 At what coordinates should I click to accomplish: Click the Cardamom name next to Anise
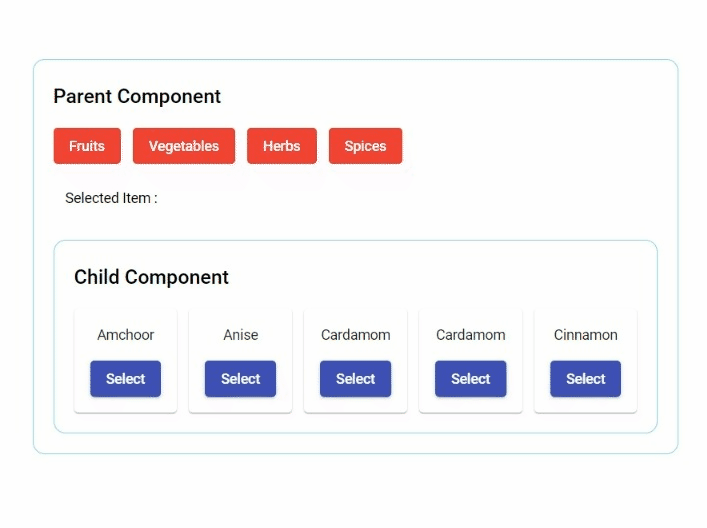click(x=355, y=335)
